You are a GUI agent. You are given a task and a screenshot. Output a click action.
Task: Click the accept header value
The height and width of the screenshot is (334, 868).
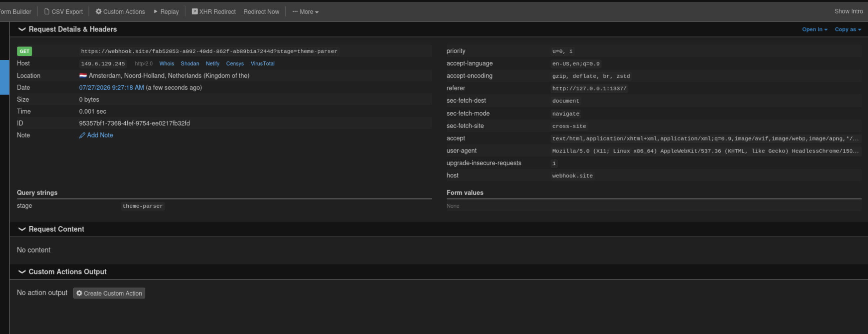click(x=705, y=139)
